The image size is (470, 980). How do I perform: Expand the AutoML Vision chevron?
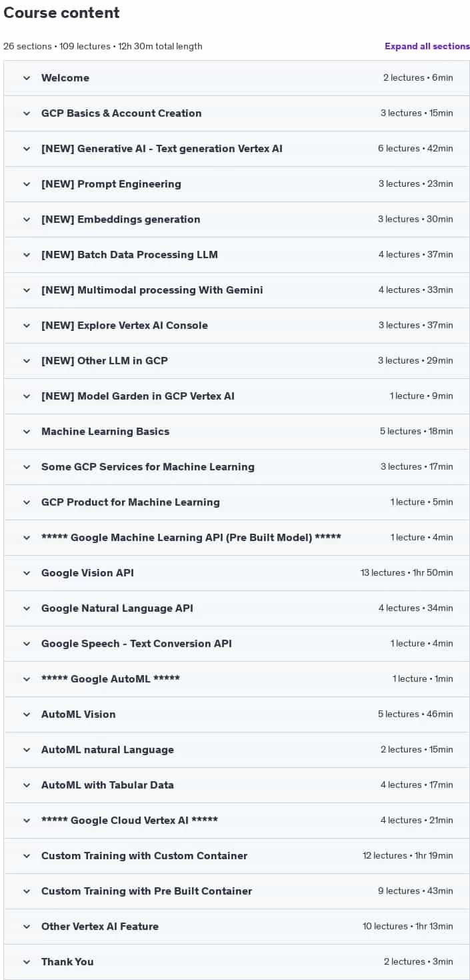point(27,714)
